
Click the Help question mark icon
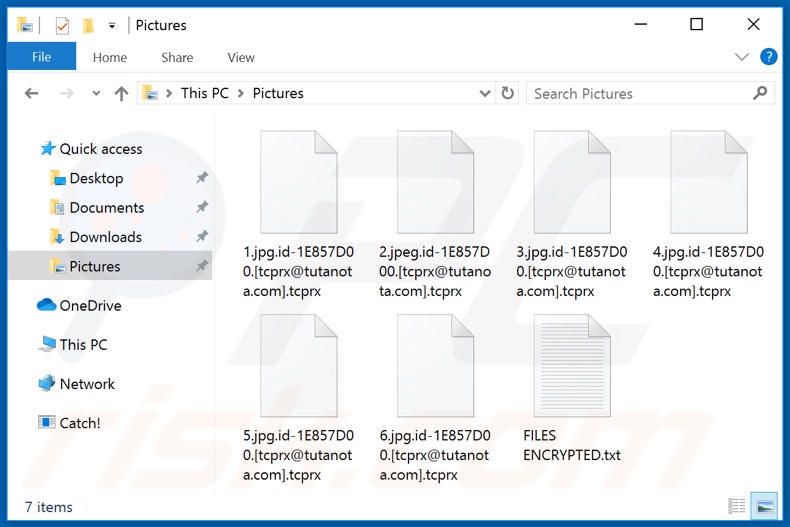click(768, 57)
